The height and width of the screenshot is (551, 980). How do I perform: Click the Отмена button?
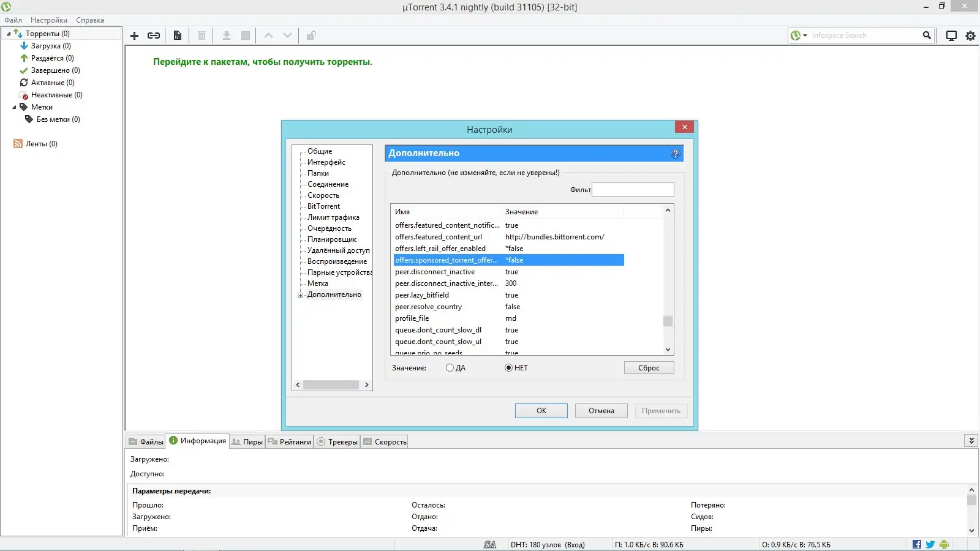tap(601, 411)
